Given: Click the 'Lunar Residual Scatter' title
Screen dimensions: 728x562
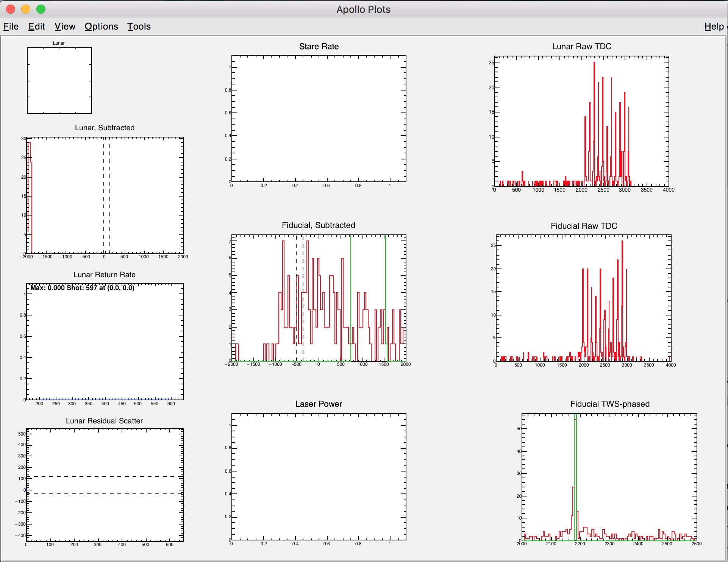Looking at the screenshot, I should click(104, 421).
